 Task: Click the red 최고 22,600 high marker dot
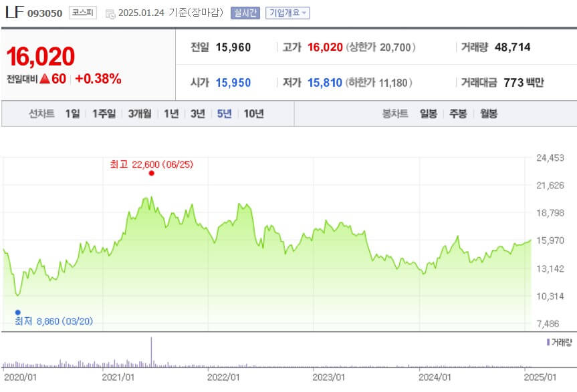point(151,174)
